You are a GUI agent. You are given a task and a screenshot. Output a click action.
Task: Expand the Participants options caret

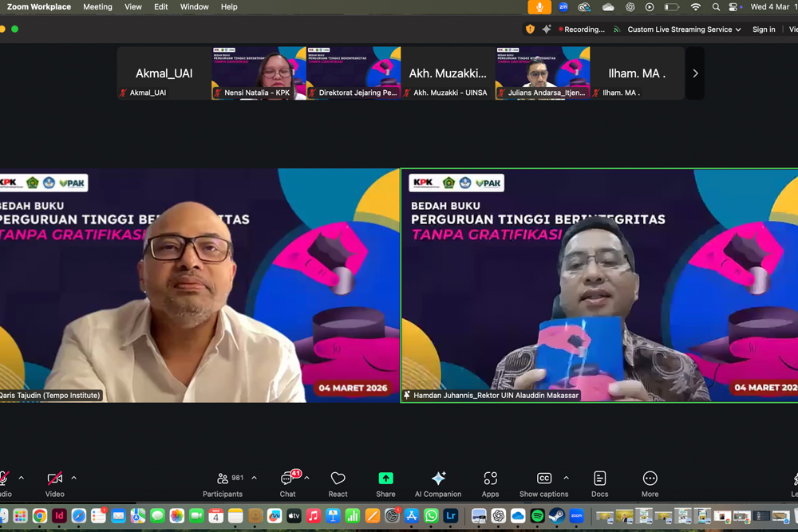(255, 479)
